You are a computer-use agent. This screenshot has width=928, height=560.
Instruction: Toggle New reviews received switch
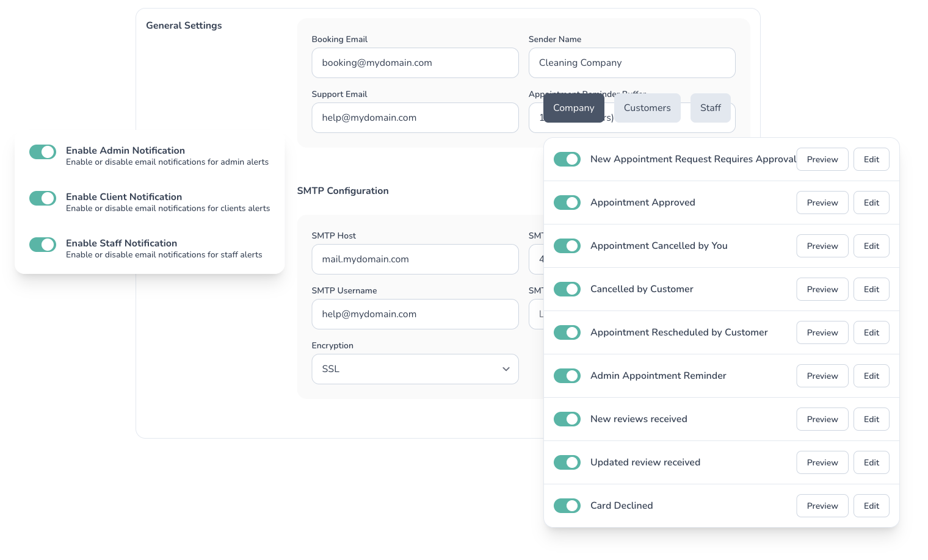(x=567, y=419)
